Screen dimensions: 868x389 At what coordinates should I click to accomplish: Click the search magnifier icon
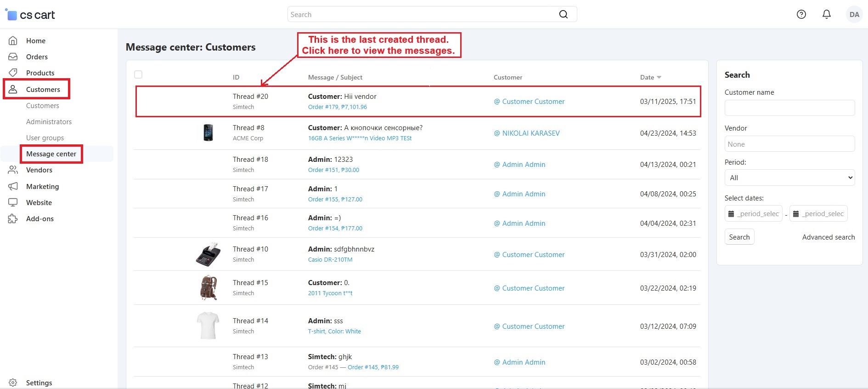pyautogui.click(x=563, y=14)
